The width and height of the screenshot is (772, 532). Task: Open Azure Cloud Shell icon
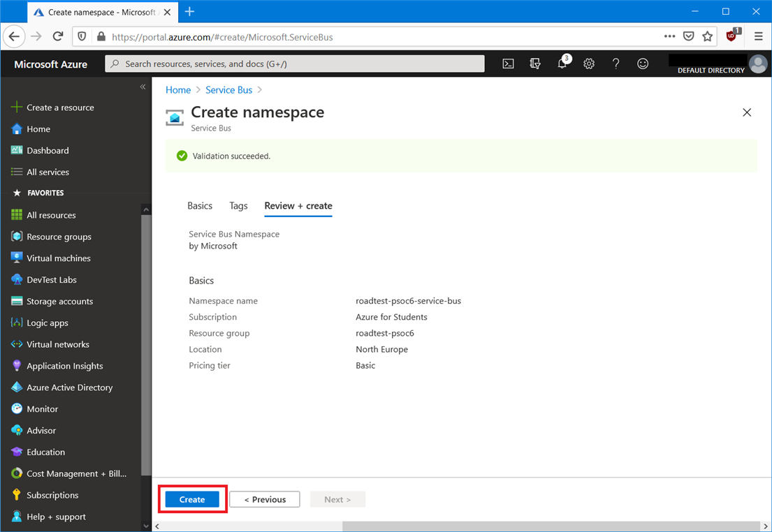[509, 64]
